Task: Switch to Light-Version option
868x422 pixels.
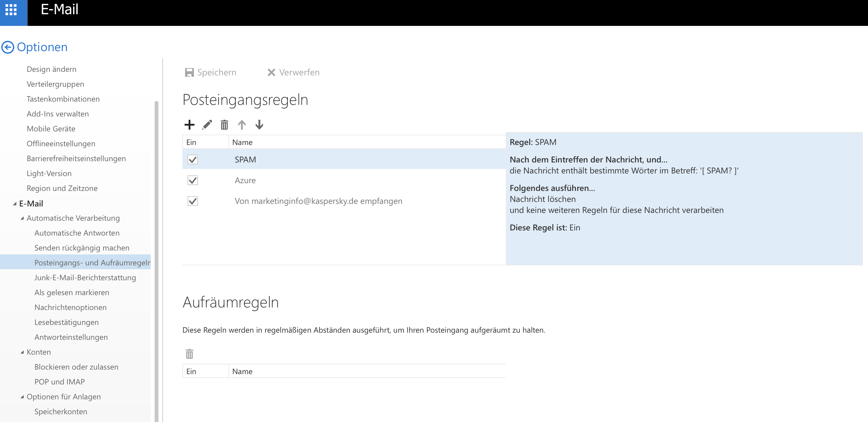Action: (49, 173)
